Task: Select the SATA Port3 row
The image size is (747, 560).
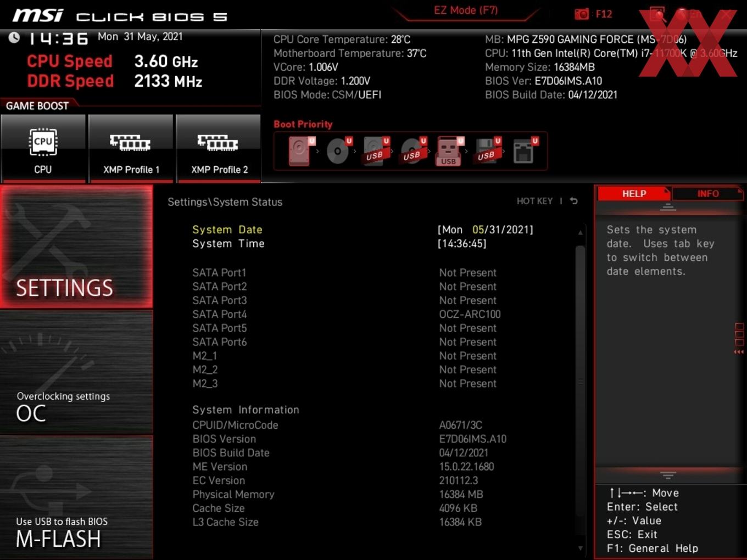Action: tap(344, 300)
